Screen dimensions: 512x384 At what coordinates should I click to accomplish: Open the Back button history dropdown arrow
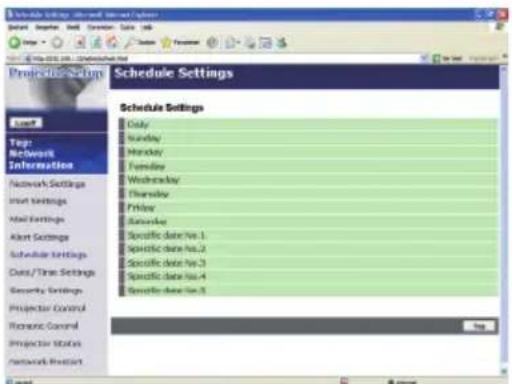tap(44, 43)
